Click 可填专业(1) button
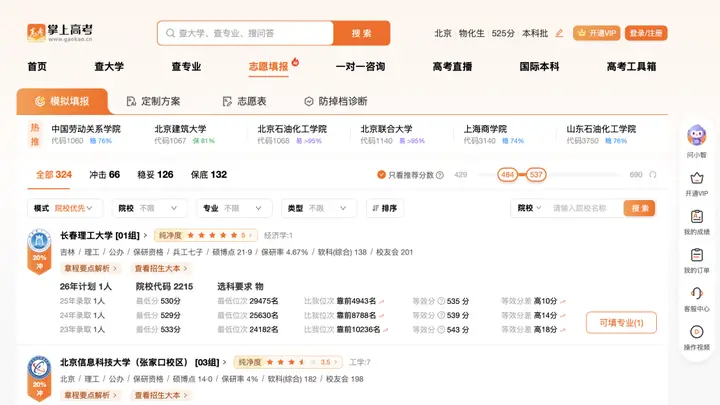 pyautogui.click(x=621, y=323)
